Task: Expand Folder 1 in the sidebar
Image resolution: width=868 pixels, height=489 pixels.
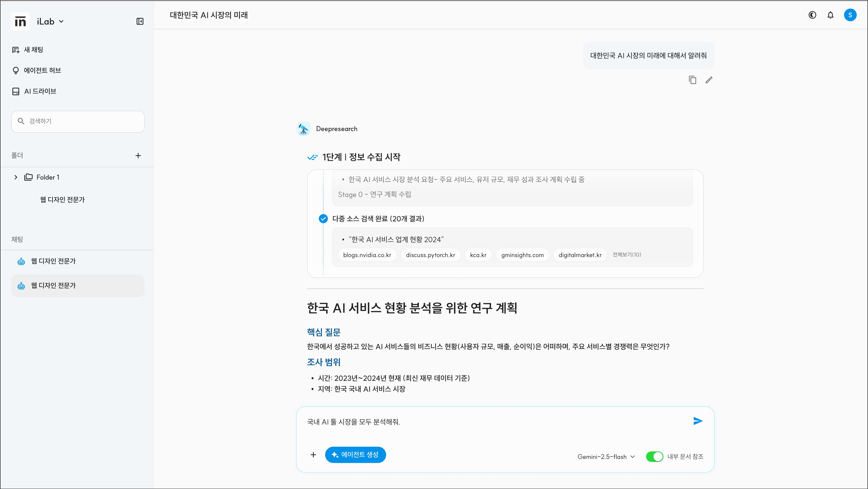Action: point(16,177)
